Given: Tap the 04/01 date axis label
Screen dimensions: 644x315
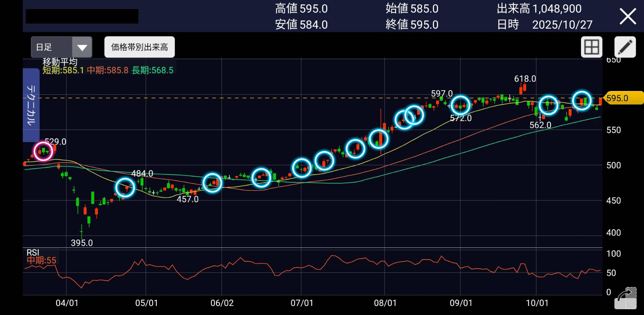Looking at the screenshot, I should click(67, 303).
